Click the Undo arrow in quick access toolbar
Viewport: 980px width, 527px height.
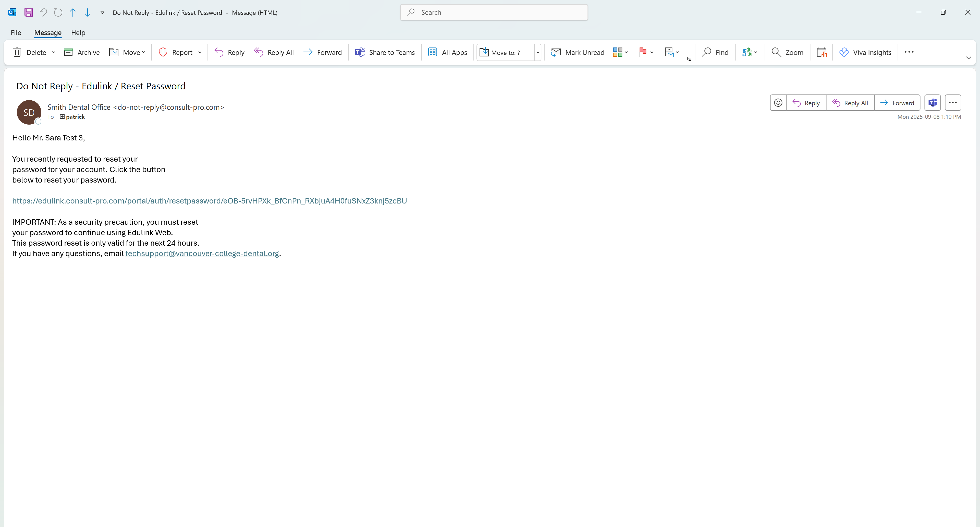click(43, 12)
